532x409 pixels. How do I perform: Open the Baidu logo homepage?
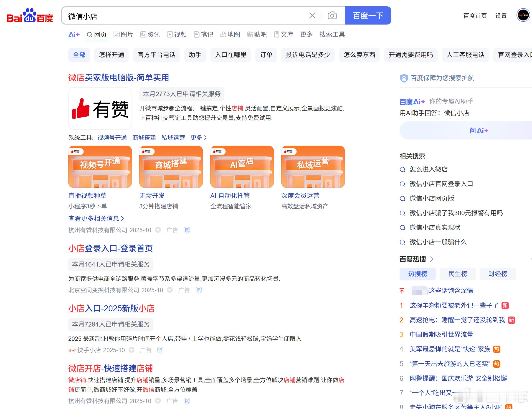pyautogui.click(x=30, y=16)
